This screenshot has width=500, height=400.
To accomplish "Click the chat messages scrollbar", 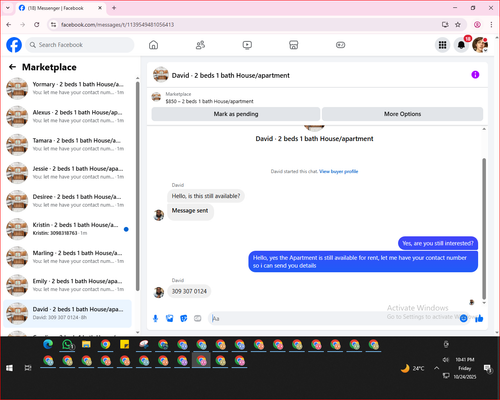I will pyautogui.click(x=484, y=228).
